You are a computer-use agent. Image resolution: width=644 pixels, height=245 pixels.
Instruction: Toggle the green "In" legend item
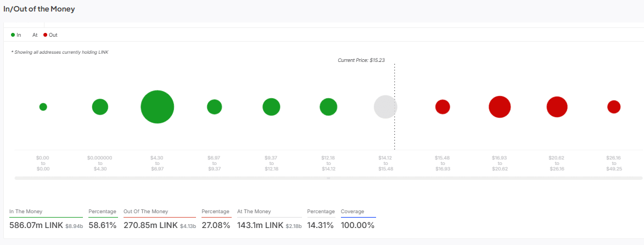[16, 35]
